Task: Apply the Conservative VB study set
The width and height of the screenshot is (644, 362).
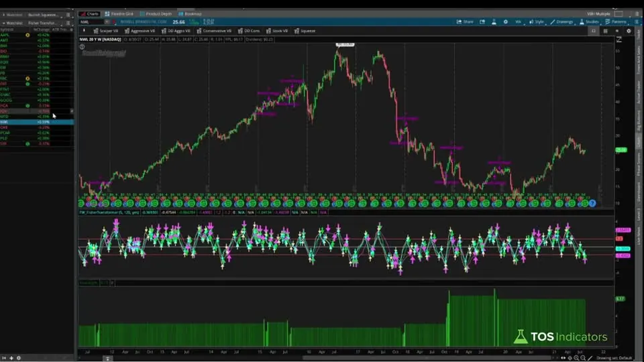Action: pos(214,31)
